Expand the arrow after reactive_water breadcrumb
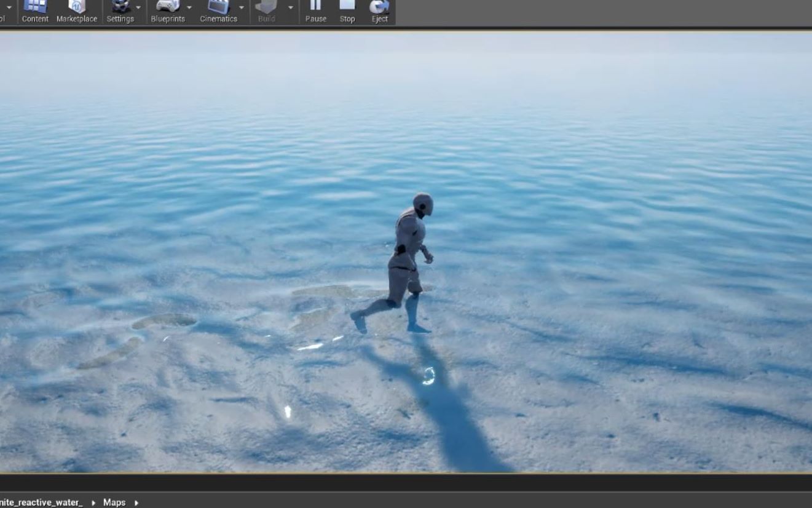The width and height of the screenshot is (812, 508). 93,502
